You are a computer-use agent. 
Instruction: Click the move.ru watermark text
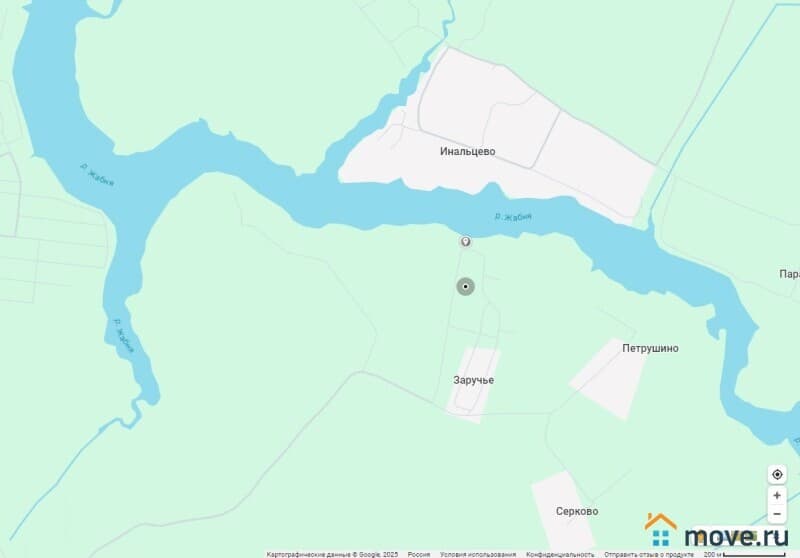736,537
